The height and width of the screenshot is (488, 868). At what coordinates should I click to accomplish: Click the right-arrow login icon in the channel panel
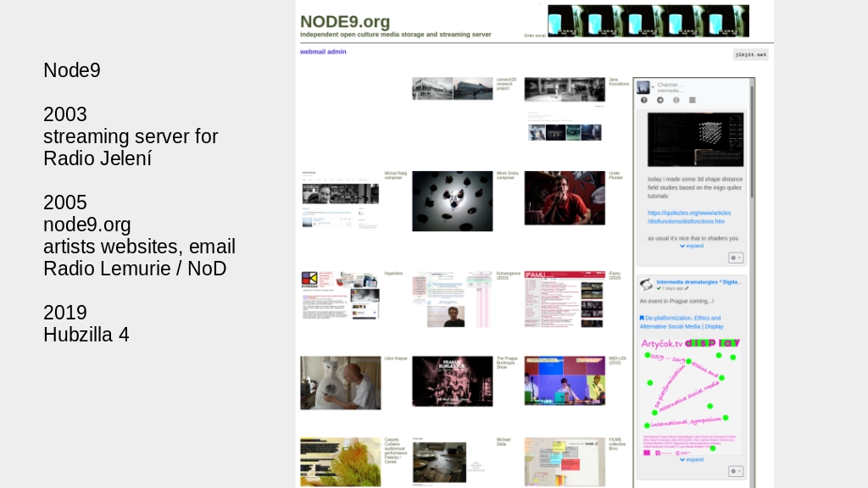click(x=660, y=100)
